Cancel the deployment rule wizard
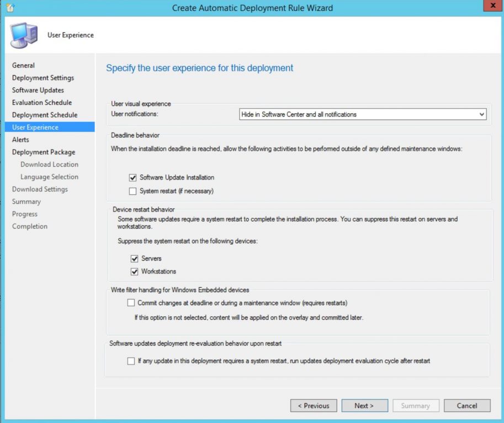Image resolution: width=504 pixels, height=423 pixels. 466,405
